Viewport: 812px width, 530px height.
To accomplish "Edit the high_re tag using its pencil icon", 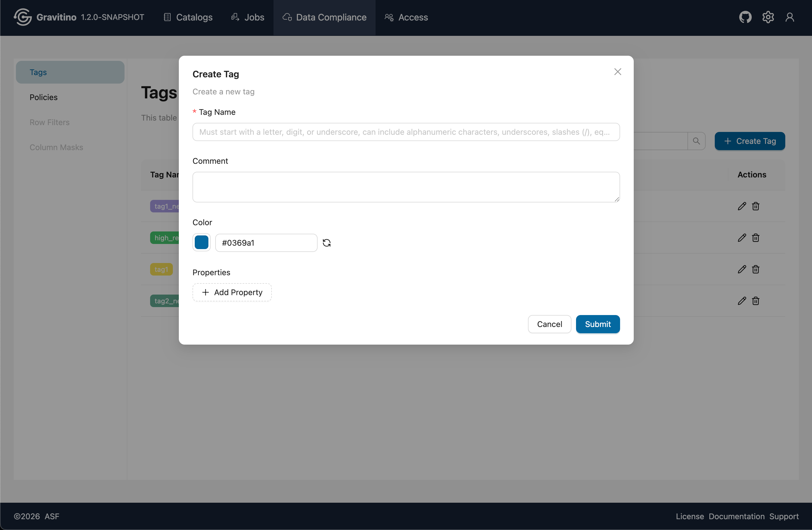I will pyautogui.click(x=741, y=237).
